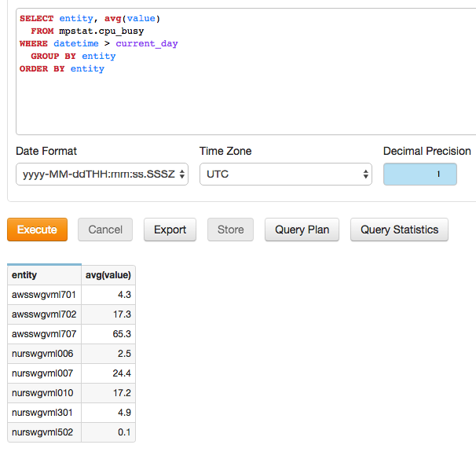476x452 pixels.
Task: Open the Time Zone UTC dropdown
Action: coord(286,174)
